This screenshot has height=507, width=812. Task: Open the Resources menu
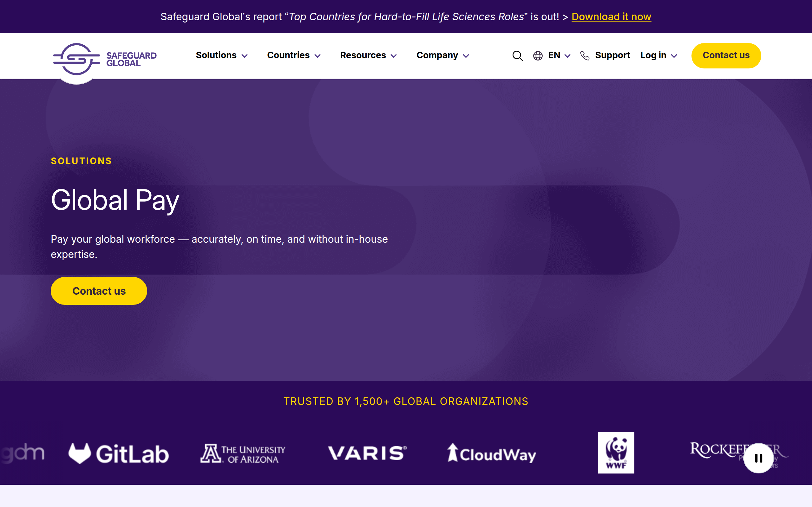click(x=368, y=56)
